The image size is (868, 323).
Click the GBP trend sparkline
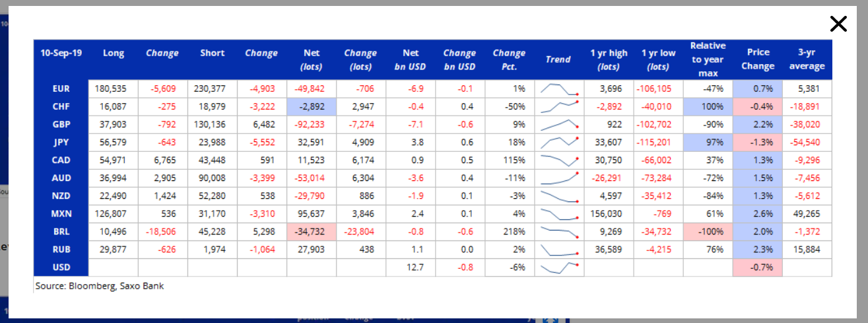(558, 124)
